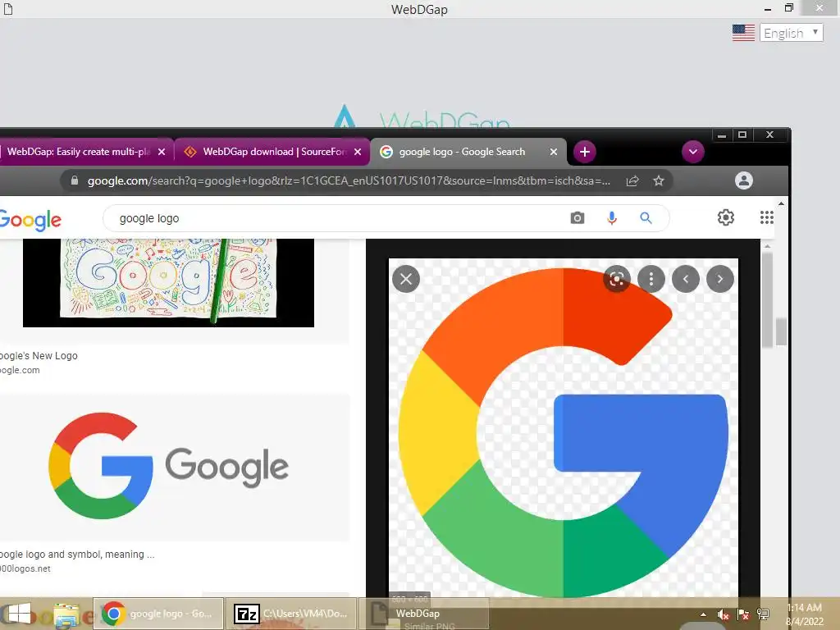Open Google quick settings gear icon
The height and width of the screenshot is (630, 840).
pos(725,217)
